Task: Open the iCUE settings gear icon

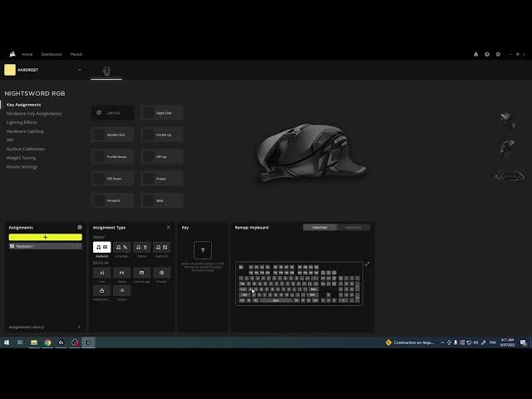Action: coord(498,54)
